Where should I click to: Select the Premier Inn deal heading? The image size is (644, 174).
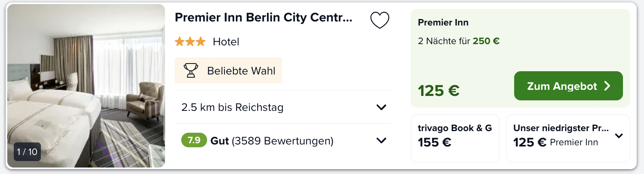(x=443, y=23)
